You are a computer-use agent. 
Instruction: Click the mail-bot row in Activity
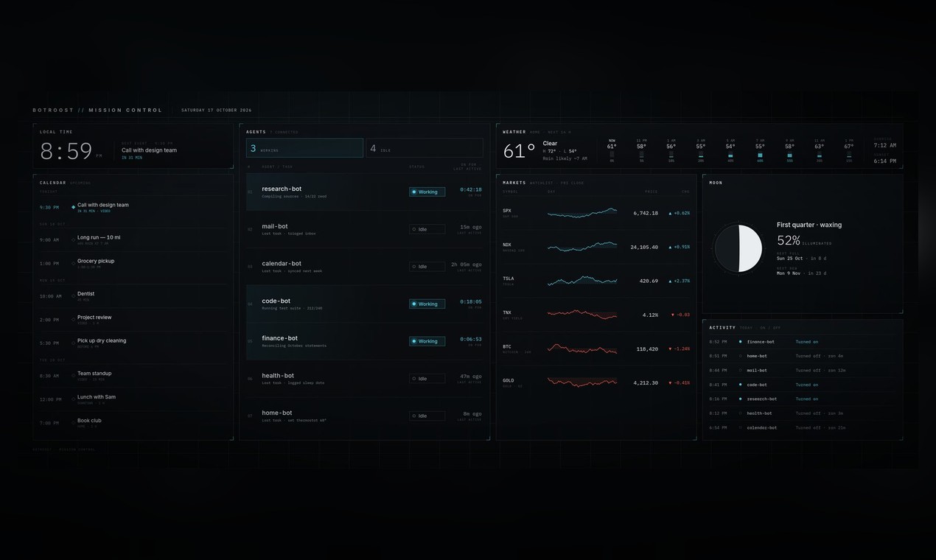[802, 370]
